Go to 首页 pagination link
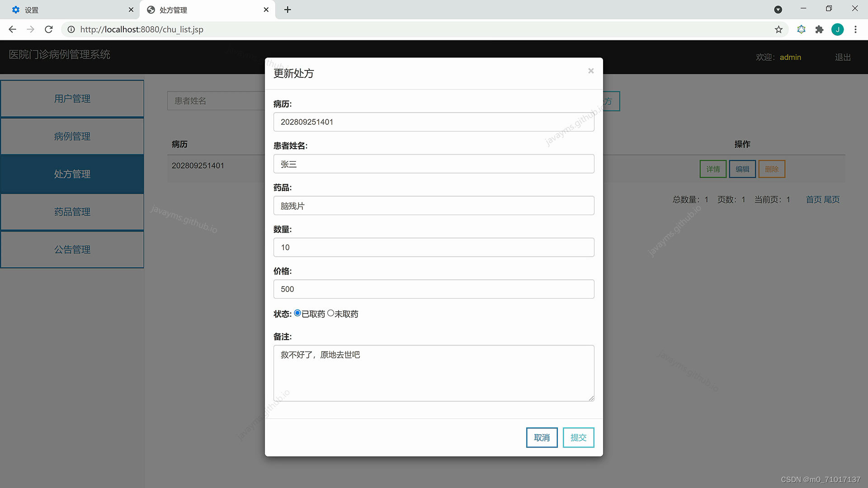 (814, 199)
